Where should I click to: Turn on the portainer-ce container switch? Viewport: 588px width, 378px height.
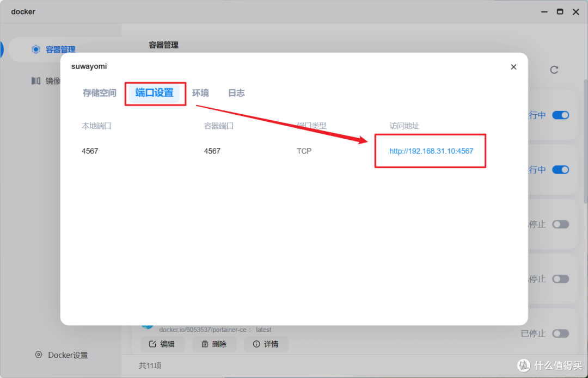coord(561,333)
